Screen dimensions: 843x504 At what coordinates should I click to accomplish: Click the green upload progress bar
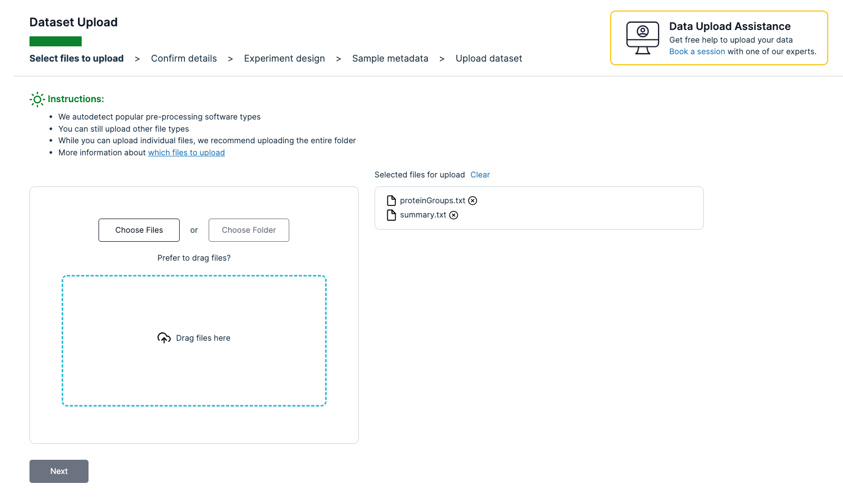55,41
